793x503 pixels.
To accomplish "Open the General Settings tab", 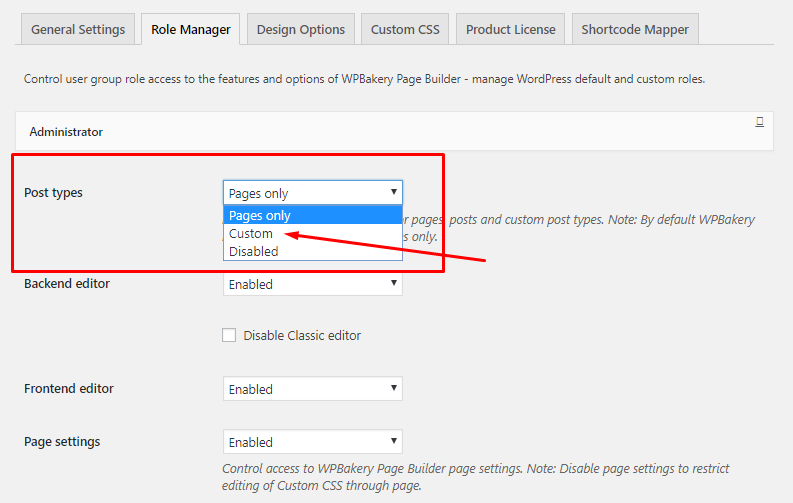I will click(x=78, y=29).
